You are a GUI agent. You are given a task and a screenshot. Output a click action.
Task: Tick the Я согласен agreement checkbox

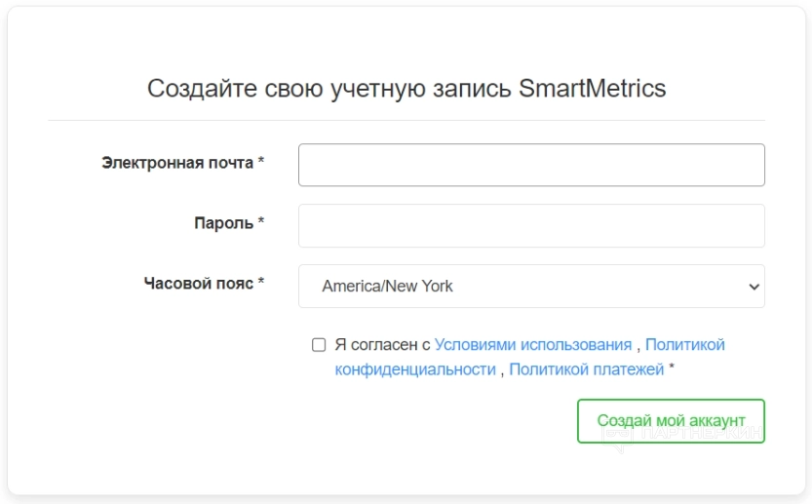pyautogui.click(x=319, y=344)
